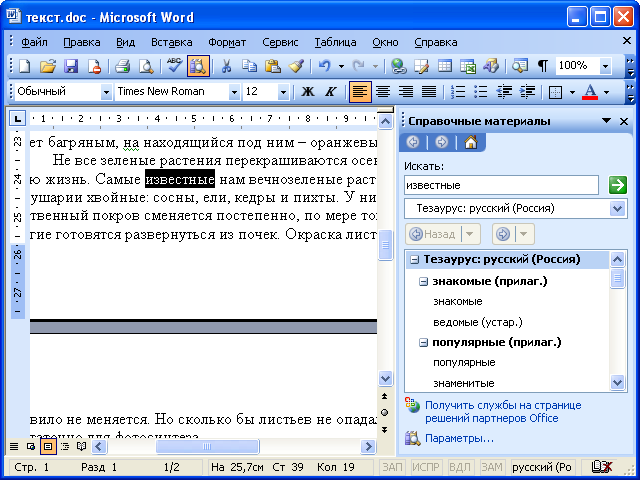Open the Таблица menu
640x480 pixels.
pyautogui.click(x=335, y=42)
